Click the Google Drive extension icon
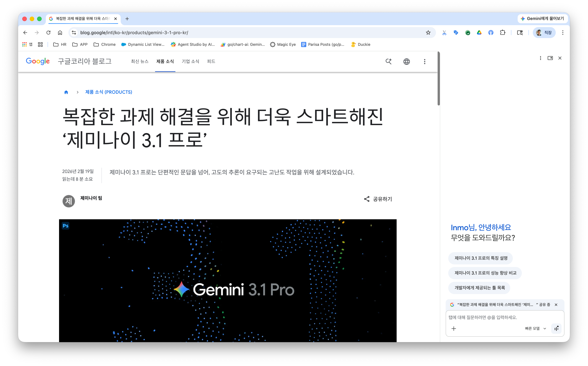Image resolution: width=588 pixels, height=366 pixels. 479,32
